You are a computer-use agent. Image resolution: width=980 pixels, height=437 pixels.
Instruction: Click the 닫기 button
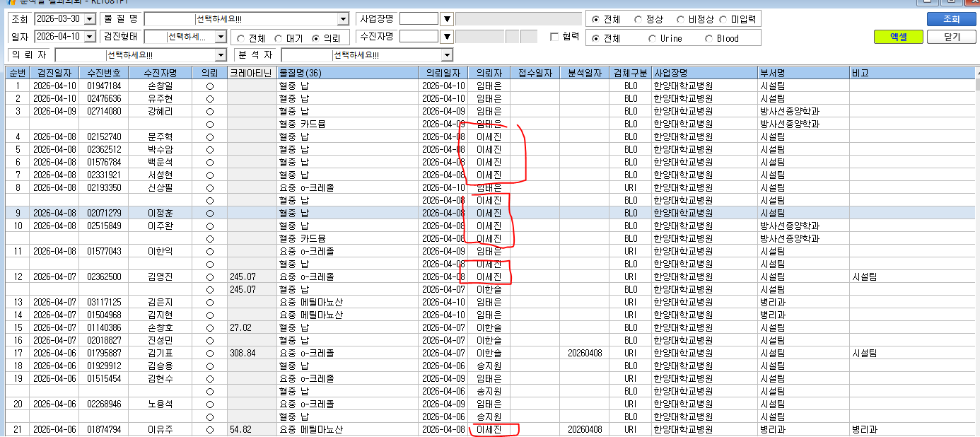click(951, 37)
